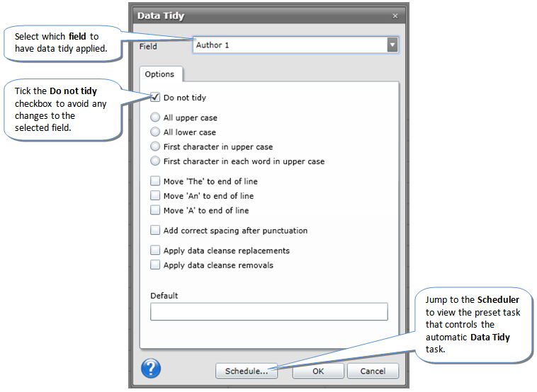The image size is (537, 392).
Task: Click the blue help question mark icon
Action: [151, 369]
